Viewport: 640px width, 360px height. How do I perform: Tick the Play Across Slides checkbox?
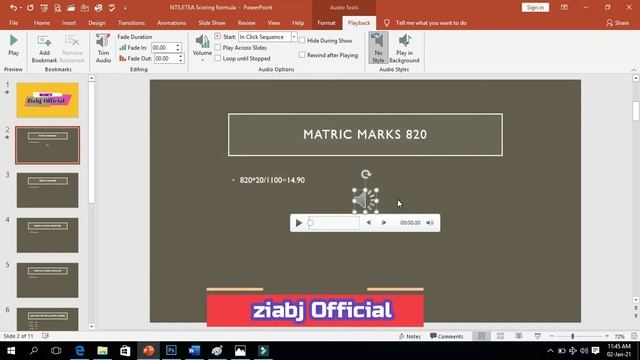click(x=218, y=47)
